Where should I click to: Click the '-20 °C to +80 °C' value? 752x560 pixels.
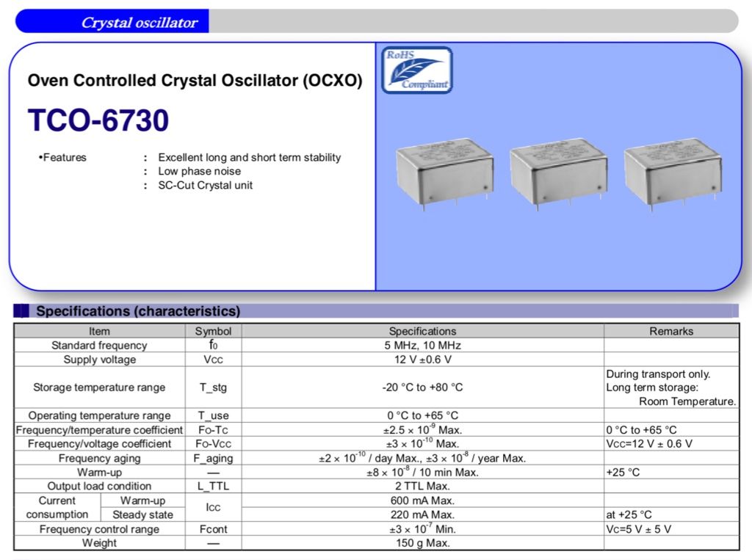coord(422,388)
